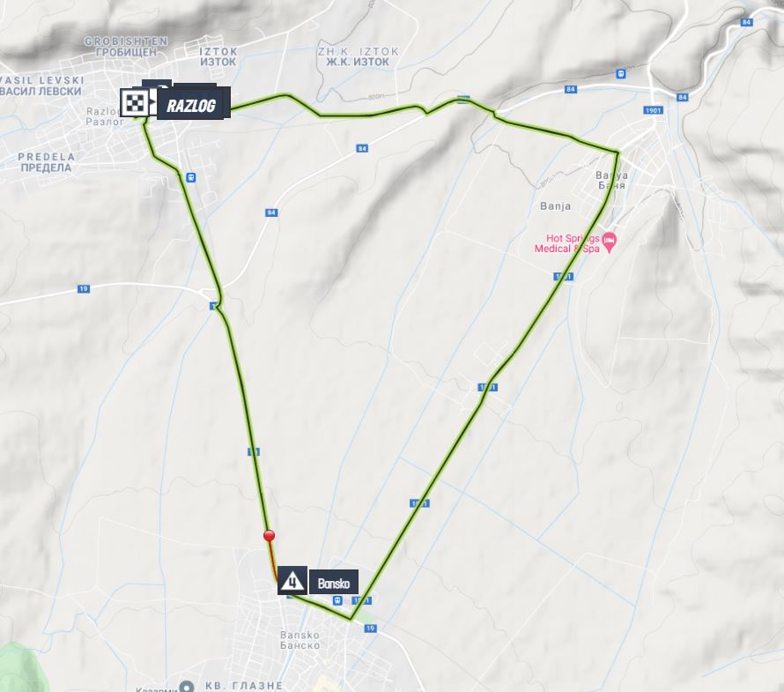Click the 1901 road shield north of Banya
Image resolution: width=784 pixels, height=692 pixels.
click(653, 110)
